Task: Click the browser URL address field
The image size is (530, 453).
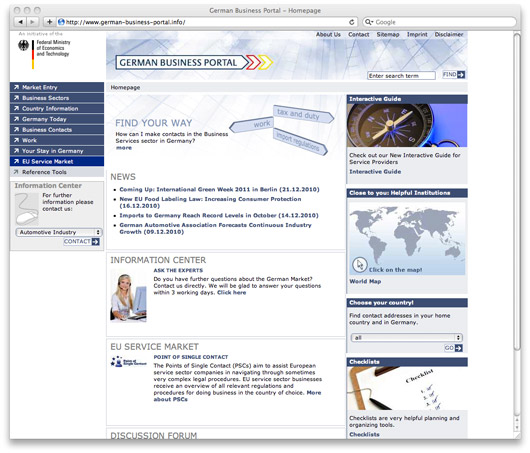Action: [x=206, y=22]
